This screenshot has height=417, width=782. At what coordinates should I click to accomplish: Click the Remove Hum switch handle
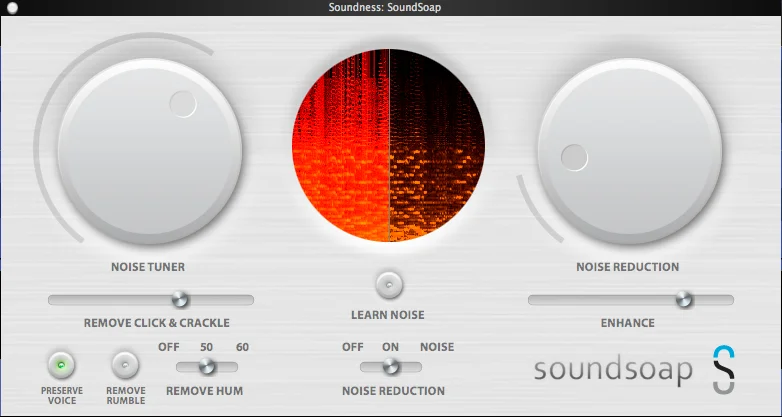(x=206, y=367)
